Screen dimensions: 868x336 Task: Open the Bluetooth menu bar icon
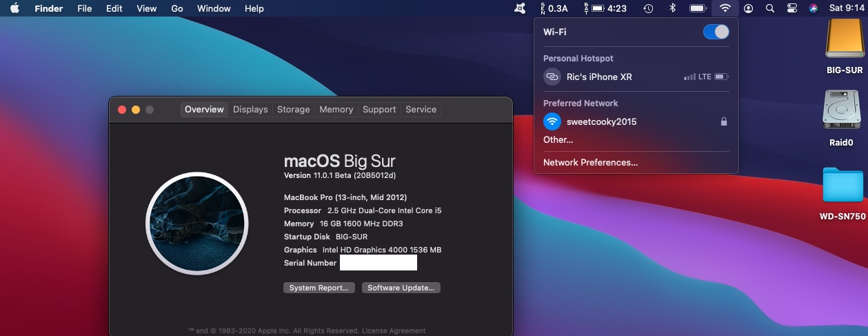pos(673,8)
